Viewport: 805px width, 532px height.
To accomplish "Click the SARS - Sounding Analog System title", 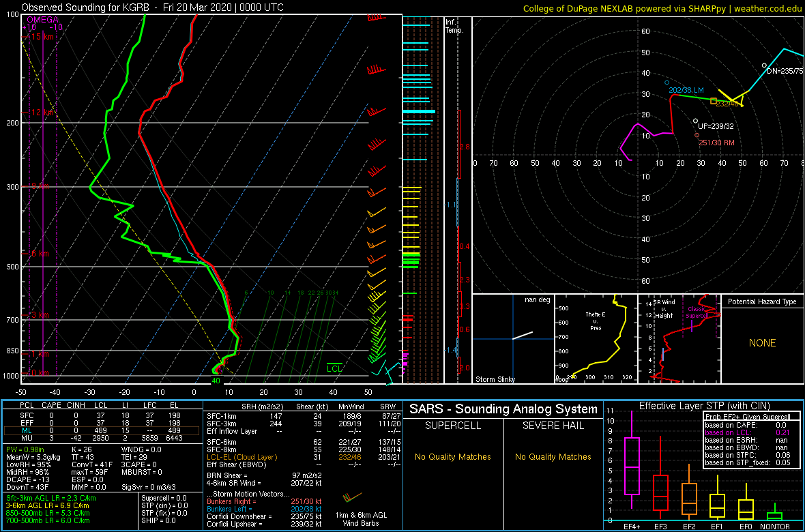I will pyautogui.click(x=503, y=409).
